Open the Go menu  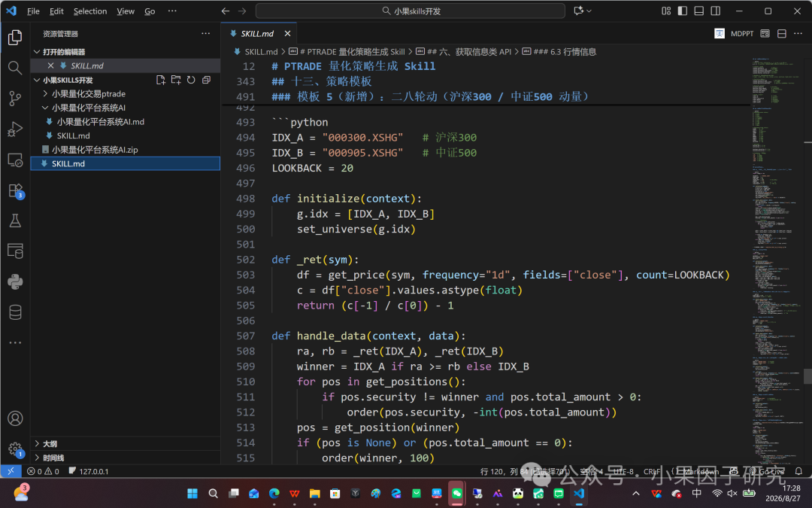point(150,11)
